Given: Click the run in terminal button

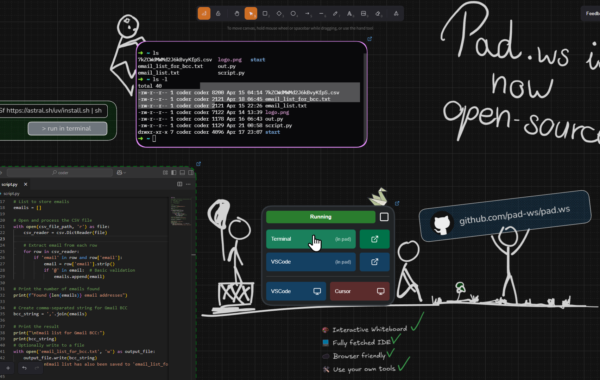Looking at the screenshot, I should click(x=67, y=129).
